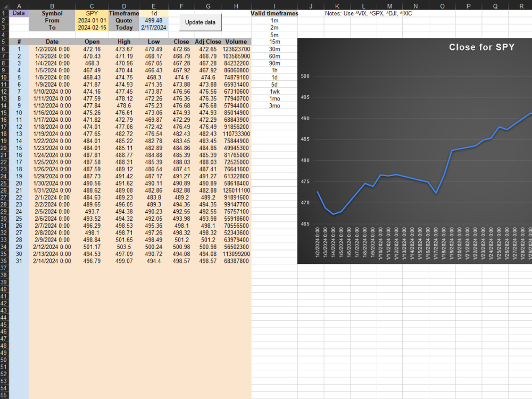Select the 5d timeframe entry
The width and height of the screenshot is (532, 399).
pyautogui.click(x=274, y=85)
